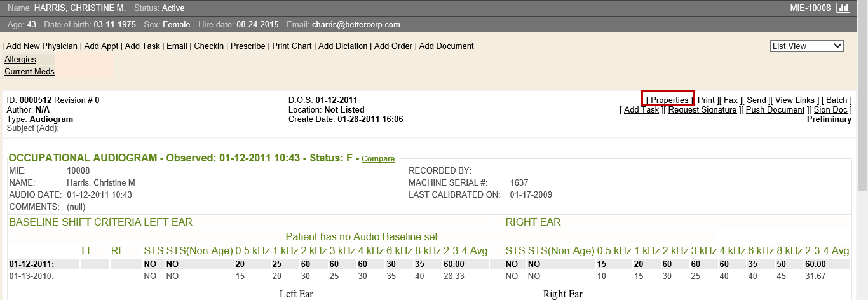Open the chart icon beside MIE-10008

[843, 8]
